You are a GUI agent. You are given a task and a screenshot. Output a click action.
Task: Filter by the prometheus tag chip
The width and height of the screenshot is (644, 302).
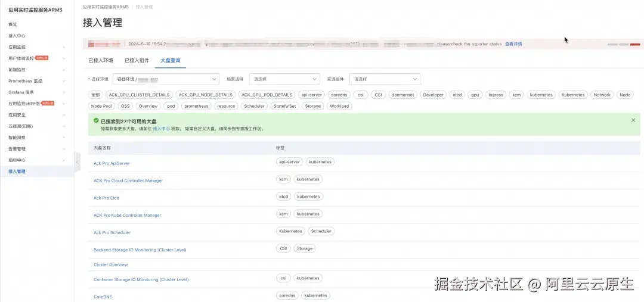pos(196,106)
